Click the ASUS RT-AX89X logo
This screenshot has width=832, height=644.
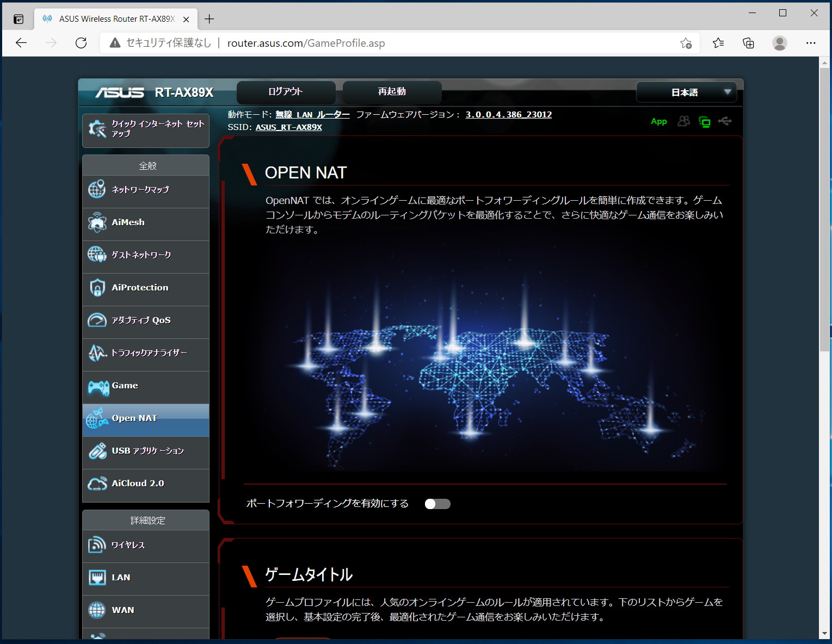coord(155,92)
